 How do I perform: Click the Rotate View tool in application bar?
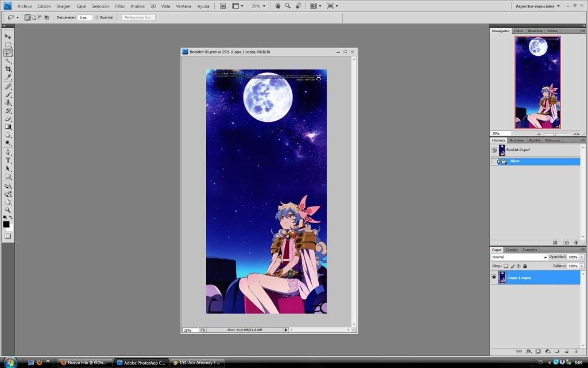pyautogui.click(x=298, y=6)
